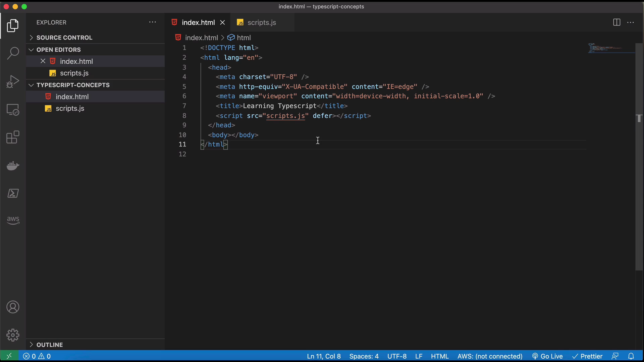Close index.html in Open Editors list
644x362 pixels.
pyautogui.click(x=43, y=61)
